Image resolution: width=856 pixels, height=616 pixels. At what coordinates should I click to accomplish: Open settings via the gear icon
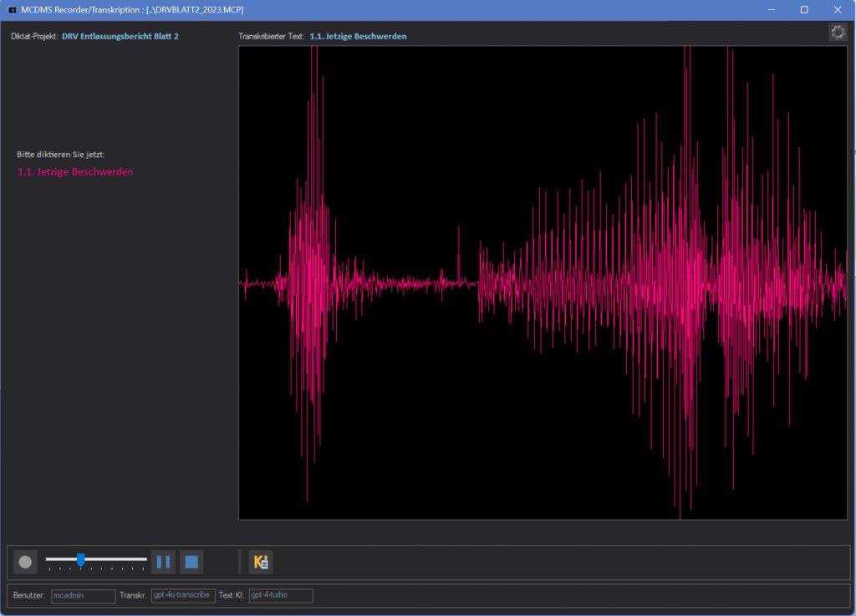[x=837, y=32]
